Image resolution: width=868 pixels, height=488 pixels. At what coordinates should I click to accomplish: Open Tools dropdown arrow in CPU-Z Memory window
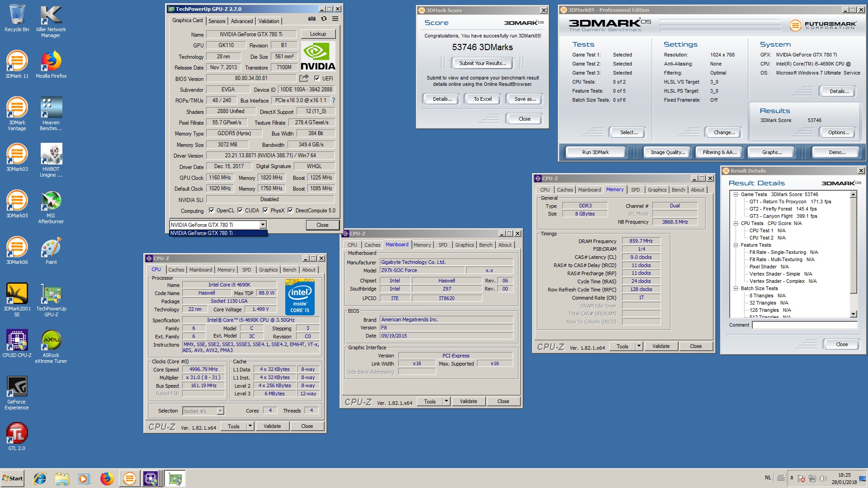pyautogui.click(x=639, y=346)
